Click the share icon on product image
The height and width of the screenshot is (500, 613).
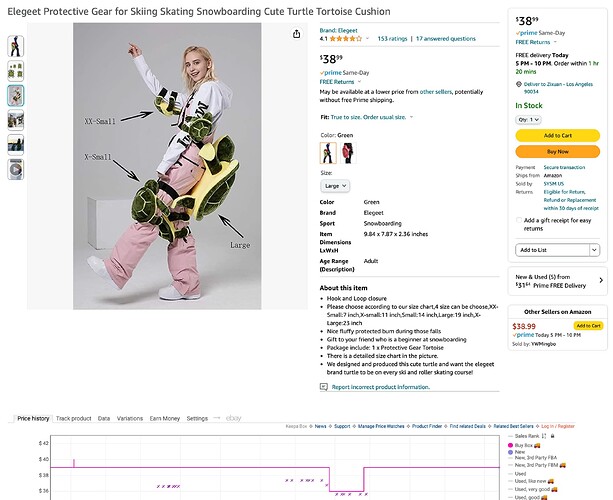(296, 34)
